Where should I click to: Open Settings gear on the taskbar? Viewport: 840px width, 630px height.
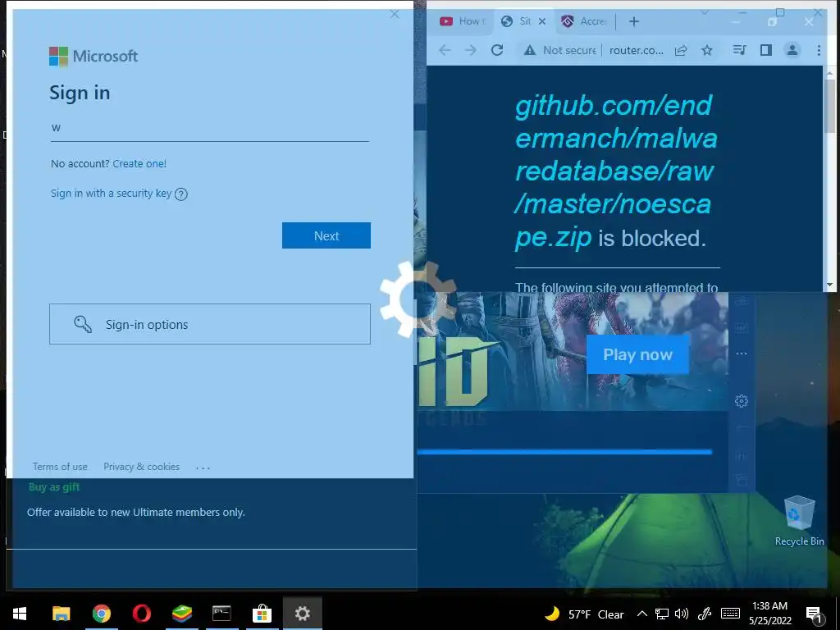pyautogui.click(x=302, y=614)
